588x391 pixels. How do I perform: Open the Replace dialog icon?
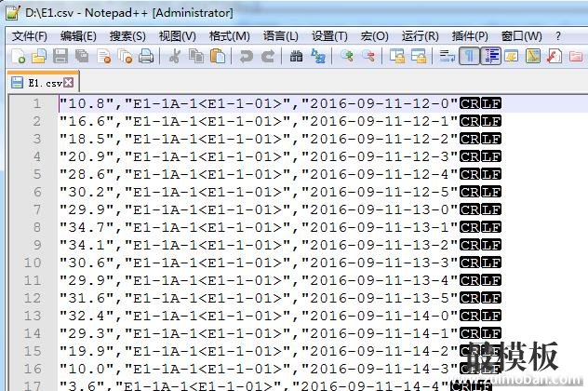click(x=318, y=56)
